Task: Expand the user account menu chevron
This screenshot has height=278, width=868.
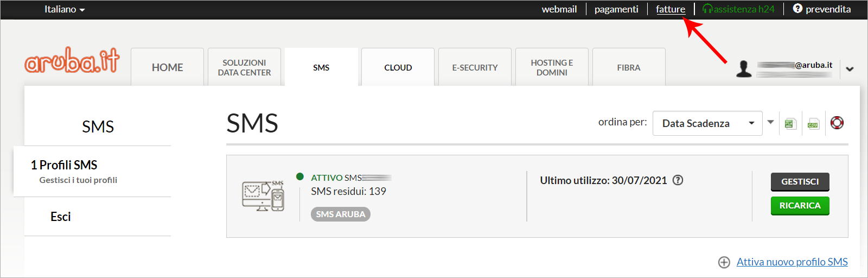Action: point(850,69)
